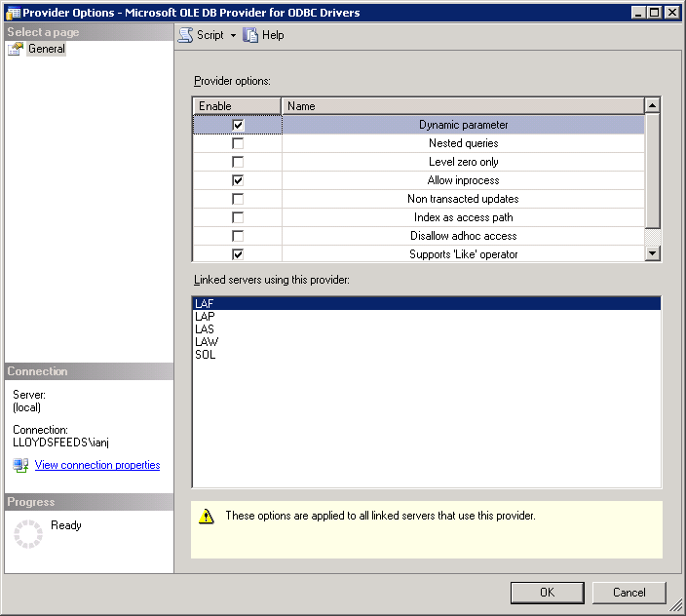Click the Help toolbar button
Image resolution: width=686 pixels, height=616 pixels.
(263, 35)
